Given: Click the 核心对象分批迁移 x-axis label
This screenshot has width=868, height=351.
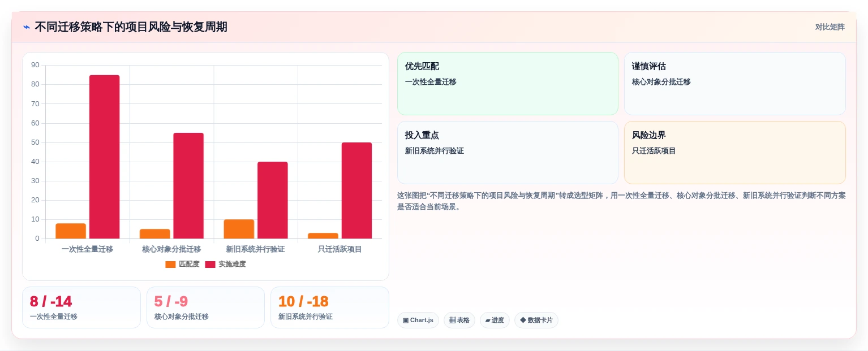Looking at the screenshot, I should click(x=171, y=249).
